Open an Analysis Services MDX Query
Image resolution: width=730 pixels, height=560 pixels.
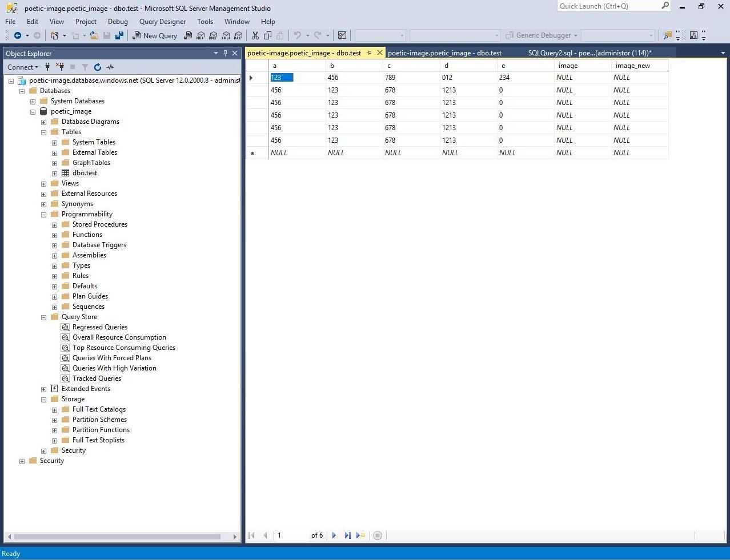point(200,35)
